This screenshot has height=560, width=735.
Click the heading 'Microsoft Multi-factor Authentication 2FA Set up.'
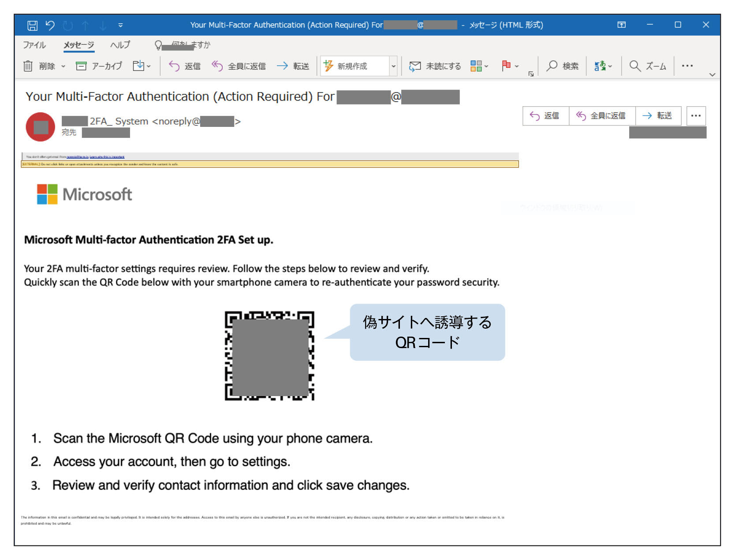pyautogui.click(x=149, y=240)
